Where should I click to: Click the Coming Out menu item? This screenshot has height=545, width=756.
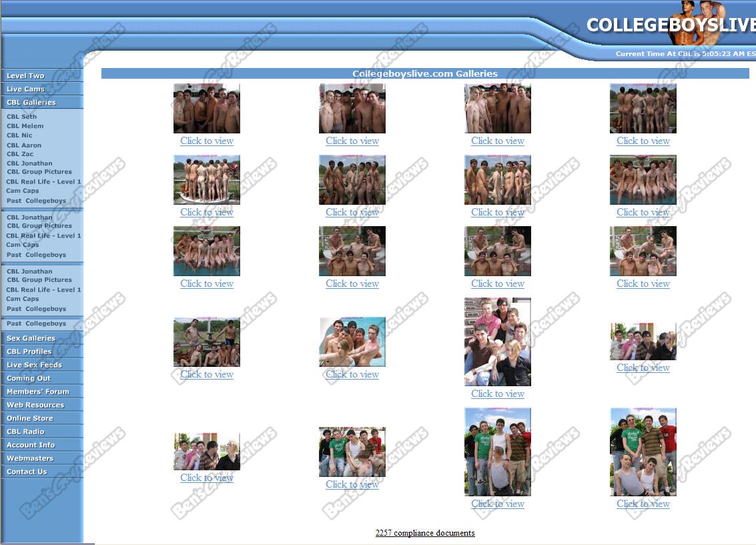point(29,378)
